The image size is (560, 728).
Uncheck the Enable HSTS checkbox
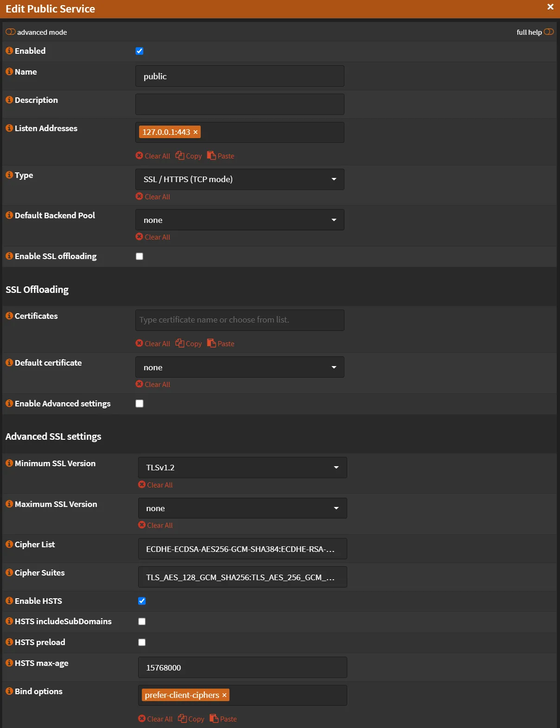pos(142,601)
